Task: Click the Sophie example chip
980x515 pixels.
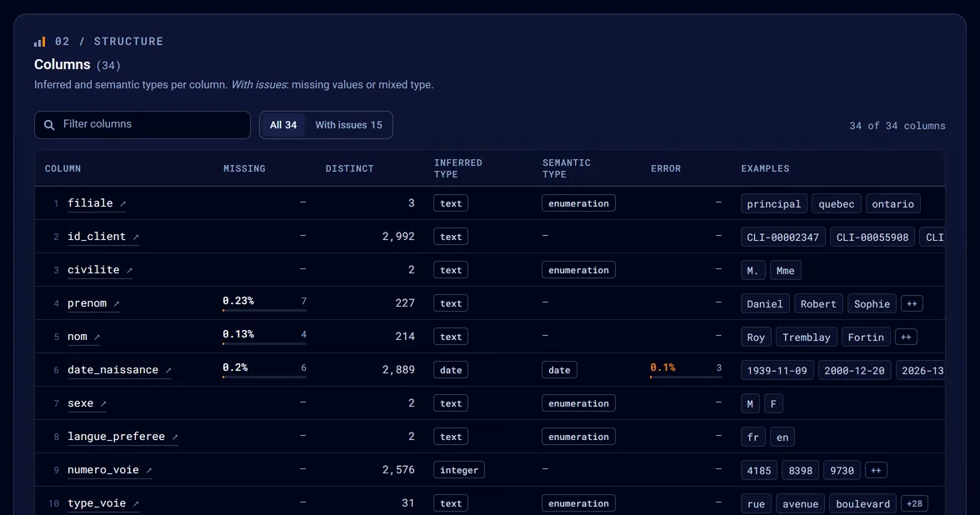Action: click(872, 303)
